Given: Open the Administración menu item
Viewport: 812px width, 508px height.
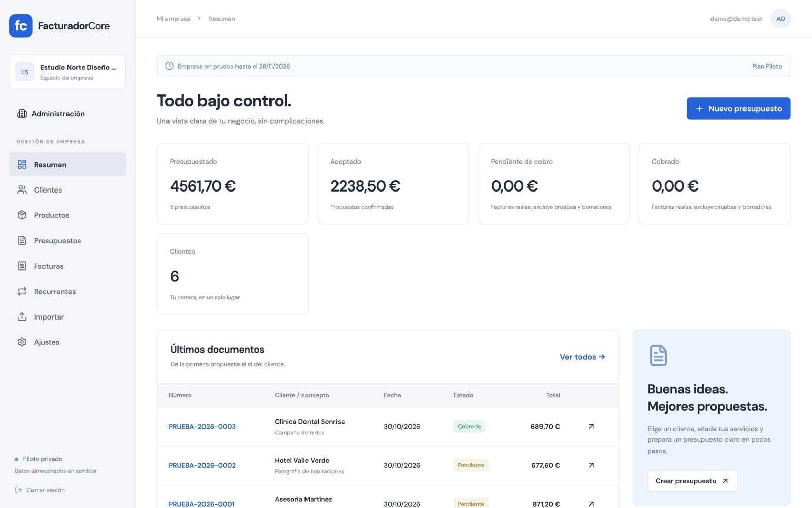Looking at the screenshot, I should pos(67,114).
